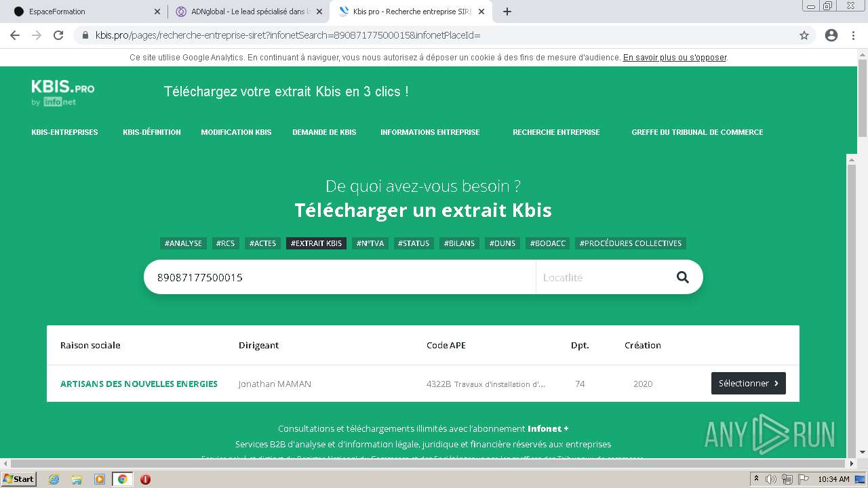Select the #BODACC tag
868x488 pixels.
[547, 243]
